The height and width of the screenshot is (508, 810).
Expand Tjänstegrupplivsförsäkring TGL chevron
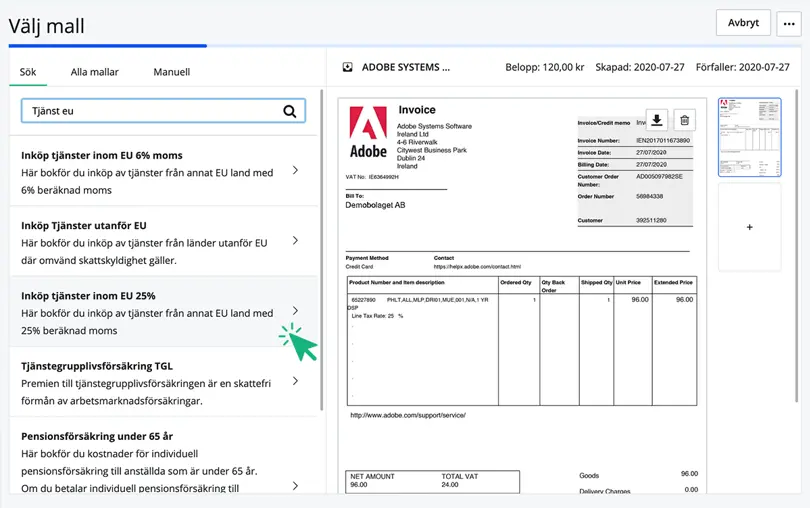(x=295, y=381)
